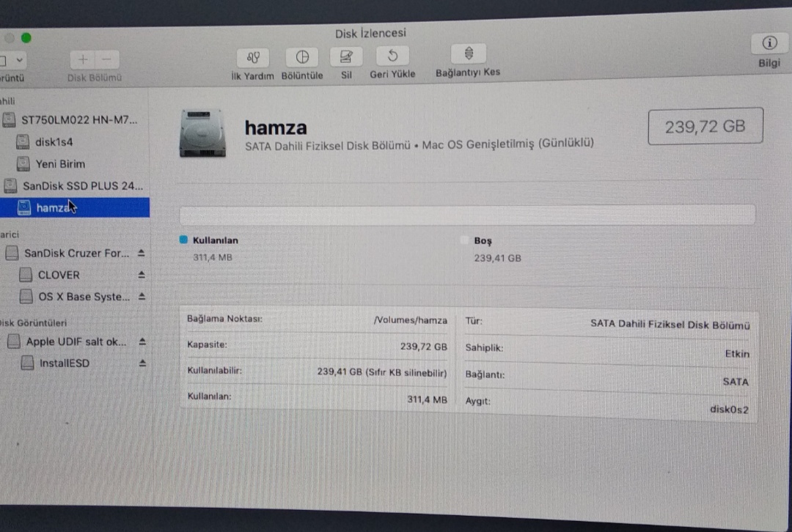Eject the InstallESD volume
Screen dimensions: 792x532
(142, 363)
